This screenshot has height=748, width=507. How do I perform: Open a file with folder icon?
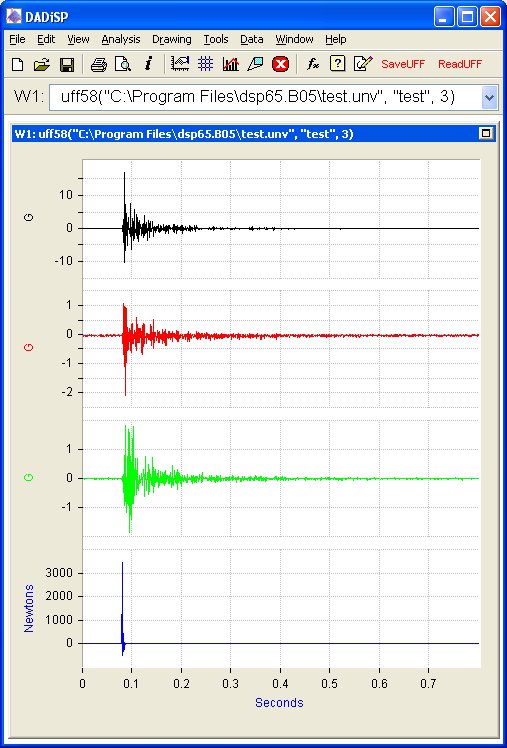click(42, 64)
